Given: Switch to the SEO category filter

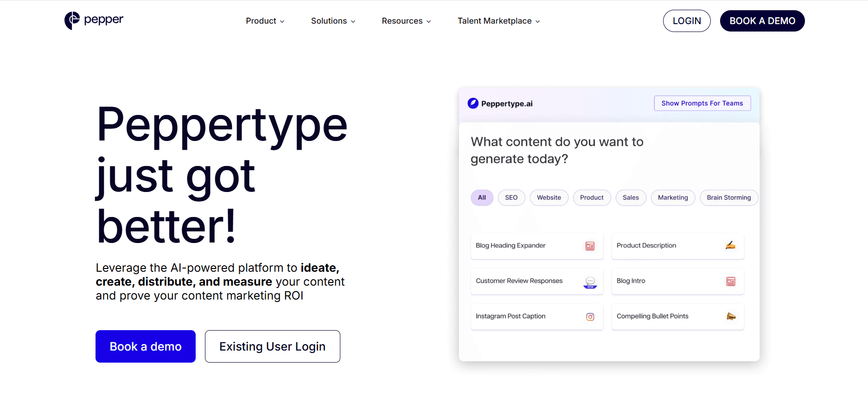Looking at the screenshot, I should [x=511, y=198].
